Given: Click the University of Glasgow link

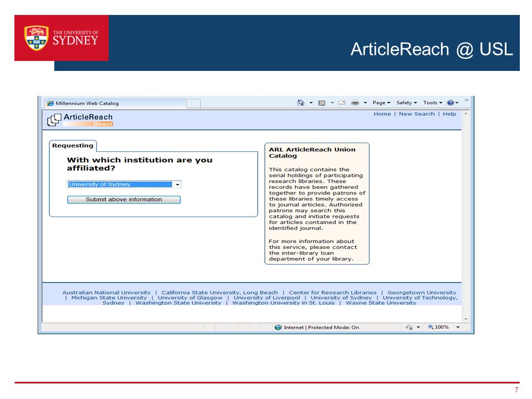Looking at the screenshot, I should tap(190, 298).
